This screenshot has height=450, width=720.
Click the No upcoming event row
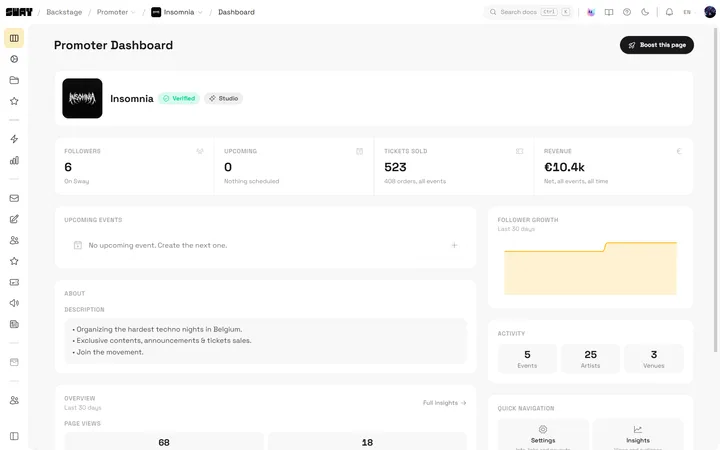click(265, 245)
